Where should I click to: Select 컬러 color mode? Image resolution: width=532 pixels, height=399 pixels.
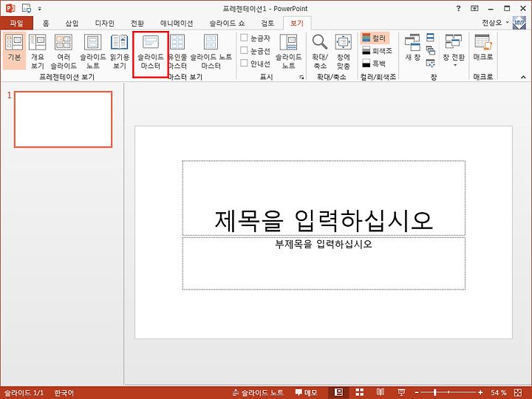374,38
